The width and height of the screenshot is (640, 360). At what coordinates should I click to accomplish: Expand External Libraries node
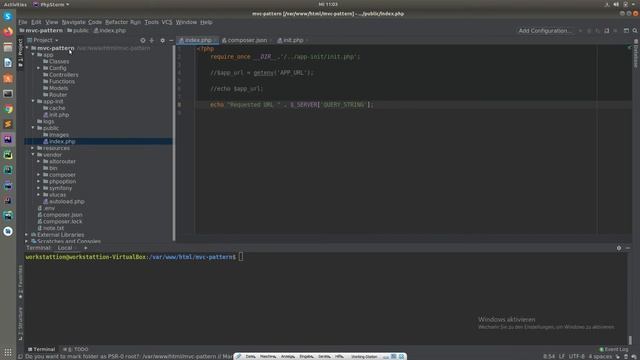(27, 235)
